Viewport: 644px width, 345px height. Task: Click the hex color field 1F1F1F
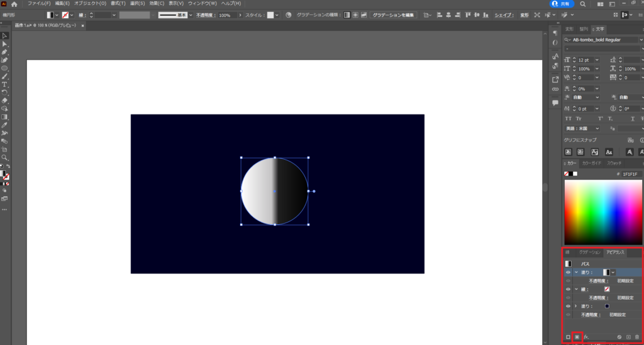630,174
